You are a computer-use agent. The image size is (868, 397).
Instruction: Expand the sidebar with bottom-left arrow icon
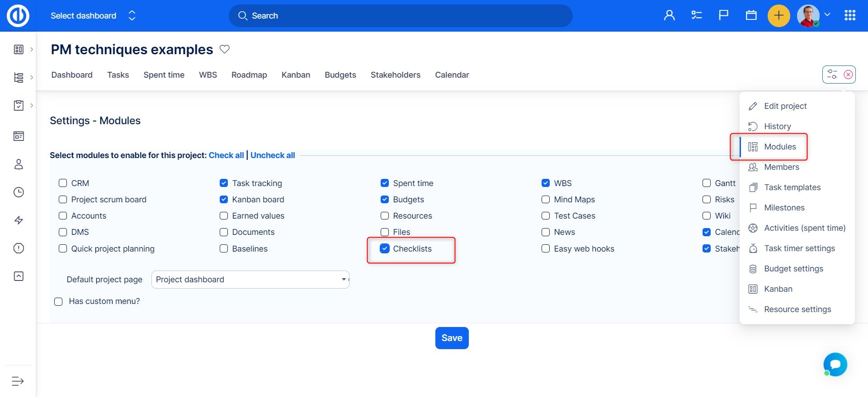click(x=18, y=381)
